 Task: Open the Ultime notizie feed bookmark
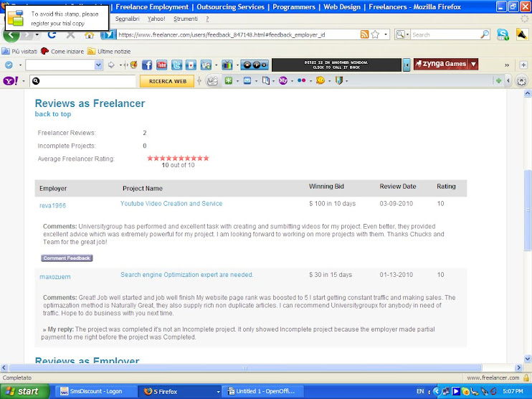click(x=109, y=51)
